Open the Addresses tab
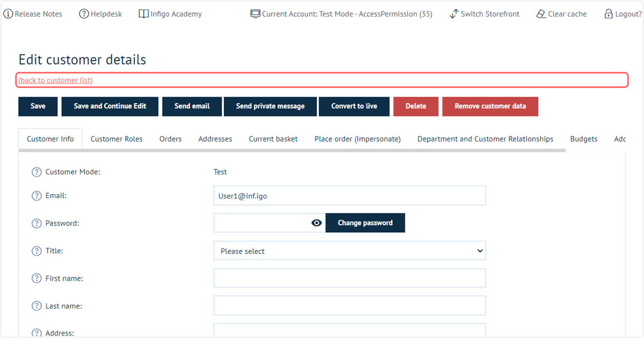This screenshot has height=338, width=644. [x=215, y=139]
